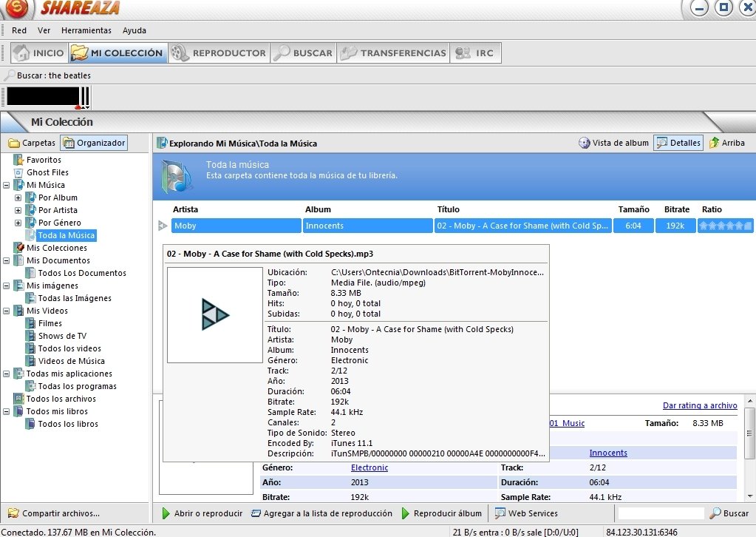Click the Videos de Música icon
Image resolution: width=756 pixels, height=537 pixels.
coord(30,361)
